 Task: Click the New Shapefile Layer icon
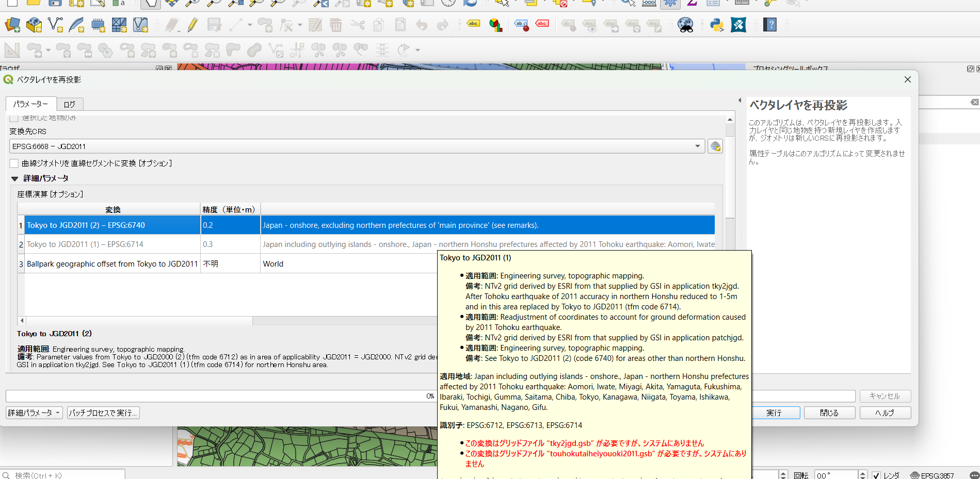[x=55, y=25]
